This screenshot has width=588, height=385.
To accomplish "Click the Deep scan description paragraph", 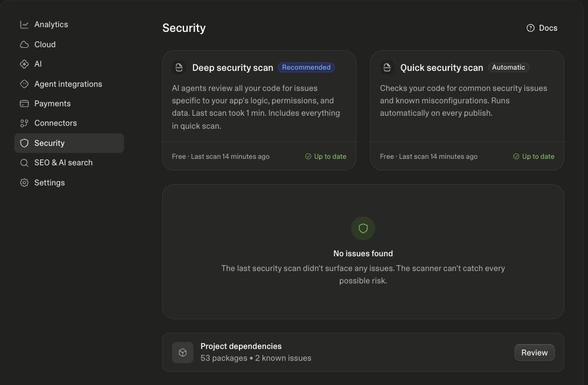I will click(x=256, y=107).
